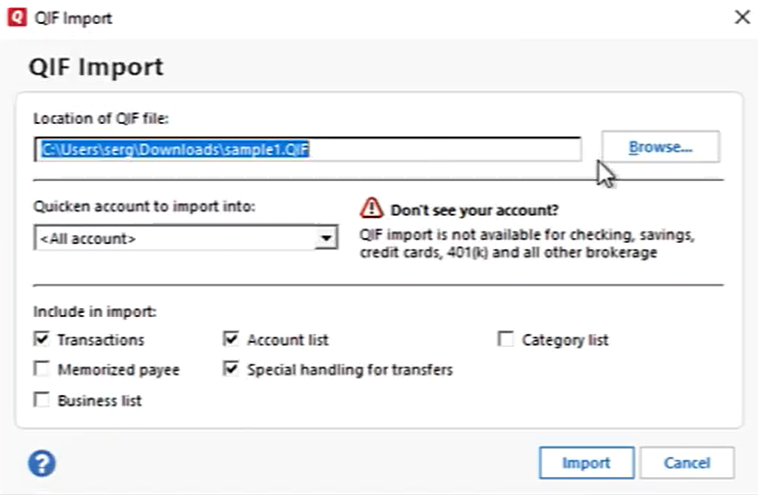Enable the Memorized payee checkbox
Viewport: 758px width, 495px height.
tap(42, 369)
